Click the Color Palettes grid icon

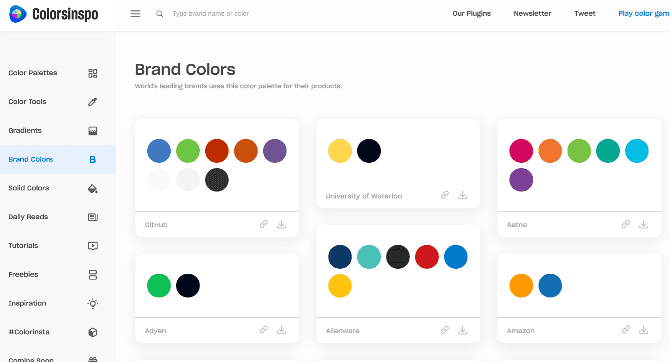[x=93, y=73]
